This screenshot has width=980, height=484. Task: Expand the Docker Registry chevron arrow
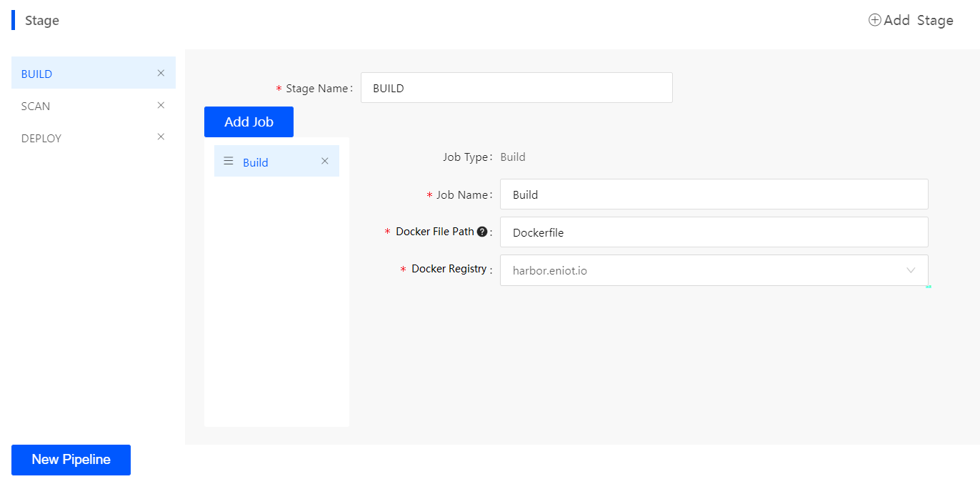pos(911,270)
